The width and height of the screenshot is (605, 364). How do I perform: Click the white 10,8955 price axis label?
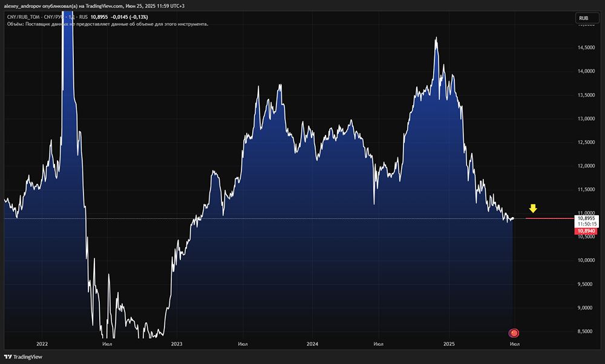586,218
